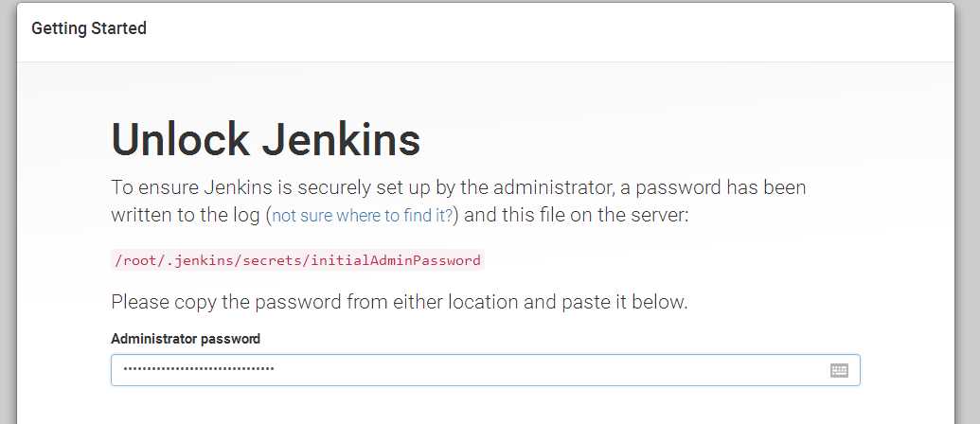
Task: Click the masked password dots
Action: point(199,369)
